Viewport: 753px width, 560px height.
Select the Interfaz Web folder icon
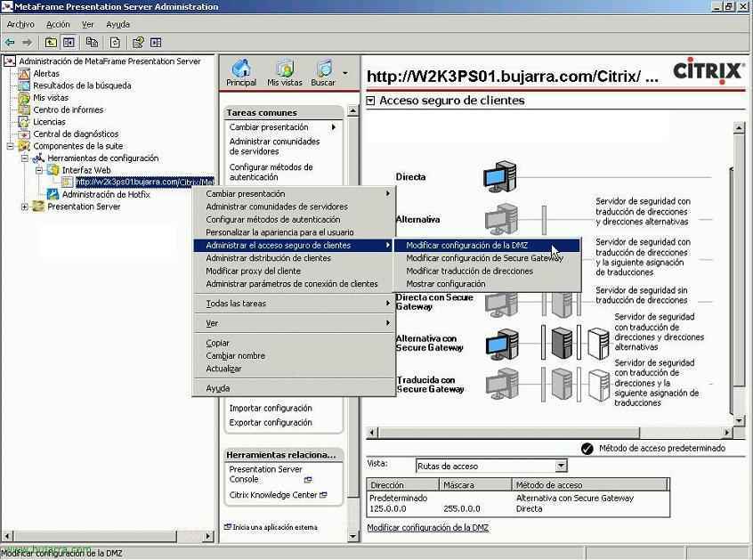tap(53, 170)
